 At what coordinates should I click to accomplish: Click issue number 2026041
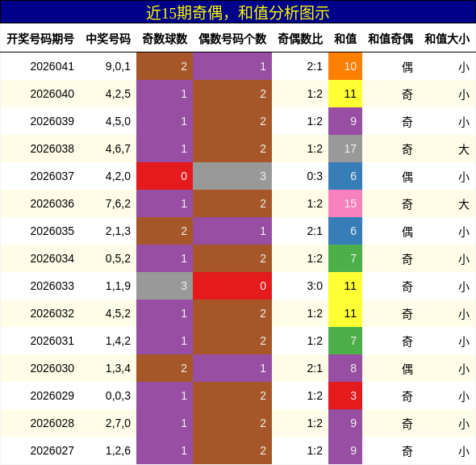click(52, 66)
